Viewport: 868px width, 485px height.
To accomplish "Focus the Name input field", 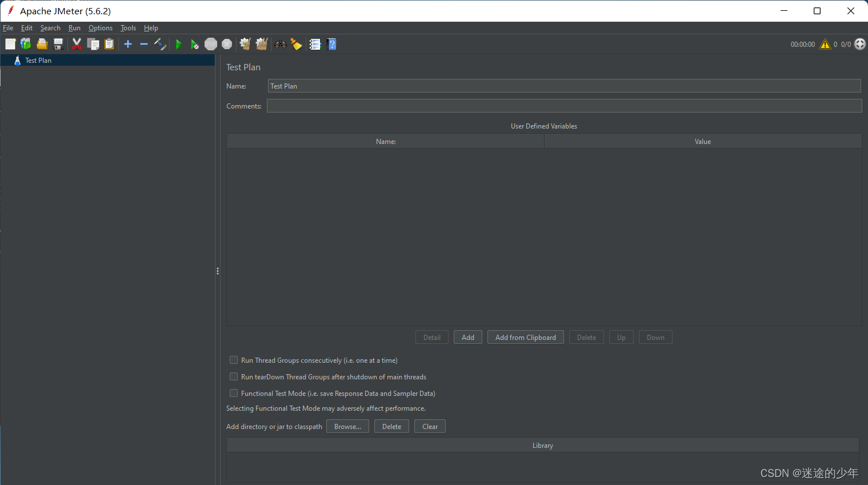I will [x=564, y=86].
